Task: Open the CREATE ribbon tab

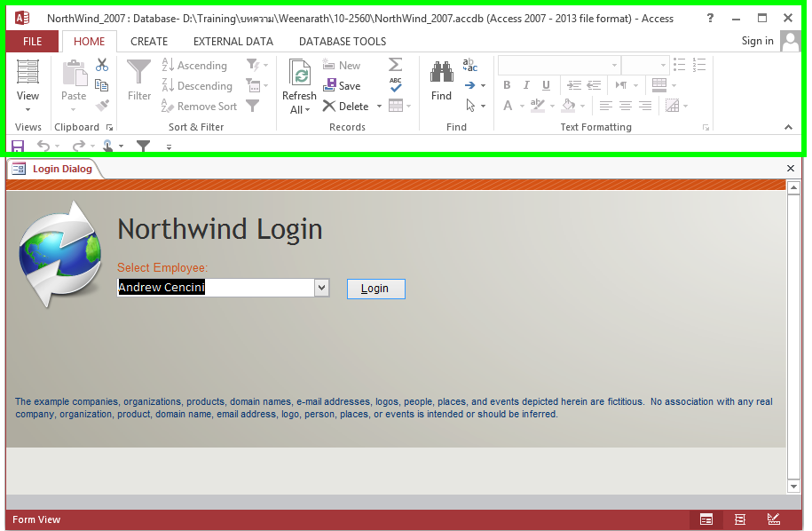Action: (x=148, y=41)
